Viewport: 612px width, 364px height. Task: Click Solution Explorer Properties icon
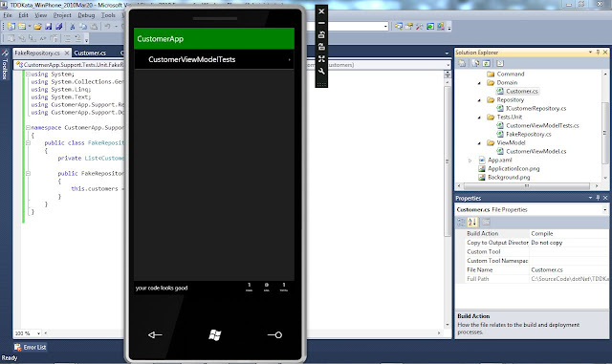pos(462,63)
